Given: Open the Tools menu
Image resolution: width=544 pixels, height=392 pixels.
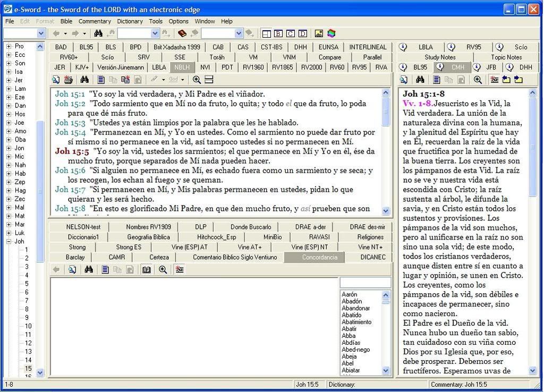Looking at the screenshot, I should 156,21.
